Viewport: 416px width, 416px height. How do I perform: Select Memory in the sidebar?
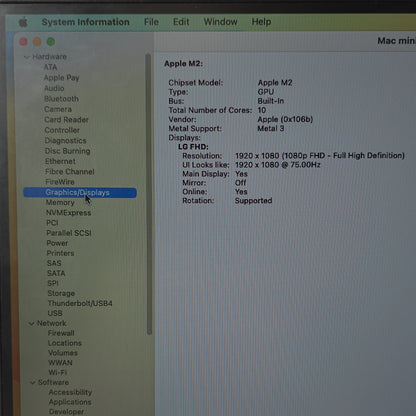60,203
